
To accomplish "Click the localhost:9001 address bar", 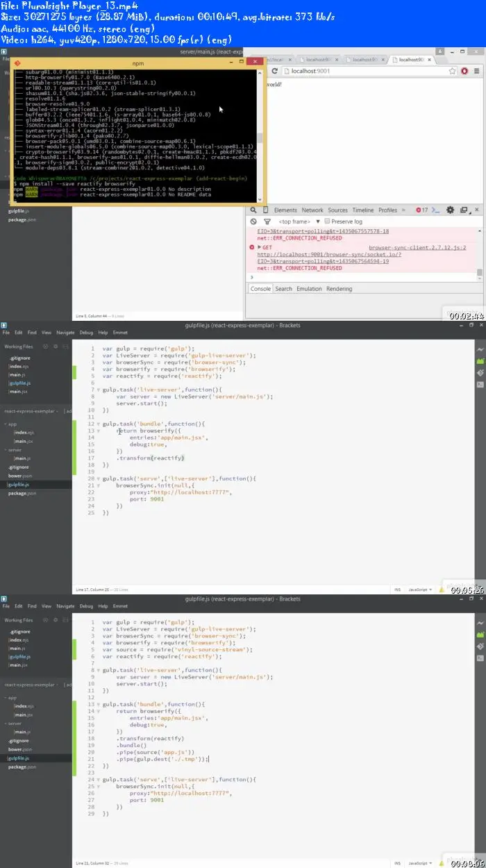I will pos(368,71).
